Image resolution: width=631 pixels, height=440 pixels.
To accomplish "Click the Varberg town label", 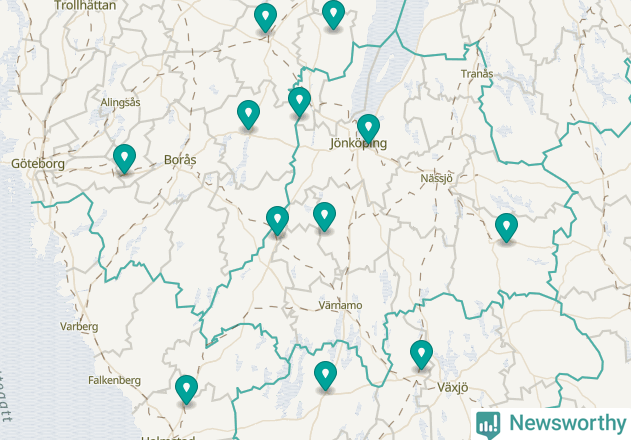I will pos(79,326).
